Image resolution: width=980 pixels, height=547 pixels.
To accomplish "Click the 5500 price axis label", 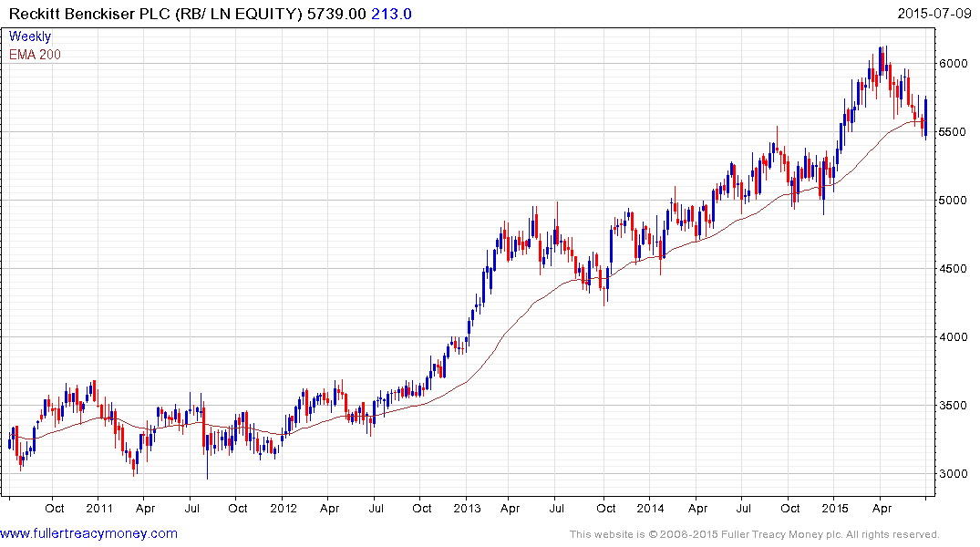I will (x=954, y=132).
